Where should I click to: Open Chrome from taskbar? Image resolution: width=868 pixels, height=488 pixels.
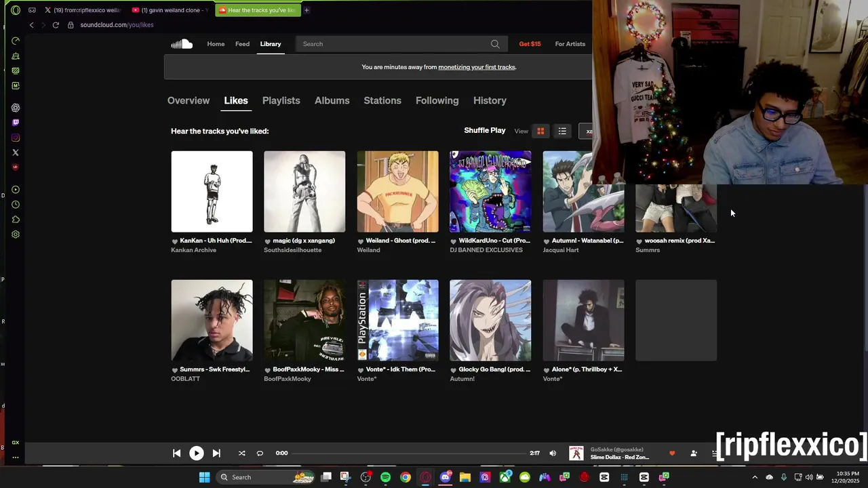[405, 477]
